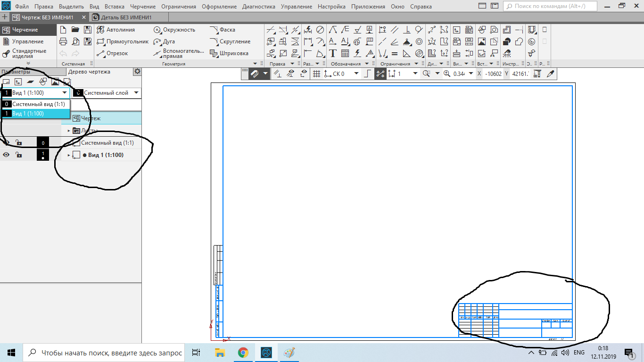Open the Оформление menu
644x362 pixels.
click(x=220, y=7)
